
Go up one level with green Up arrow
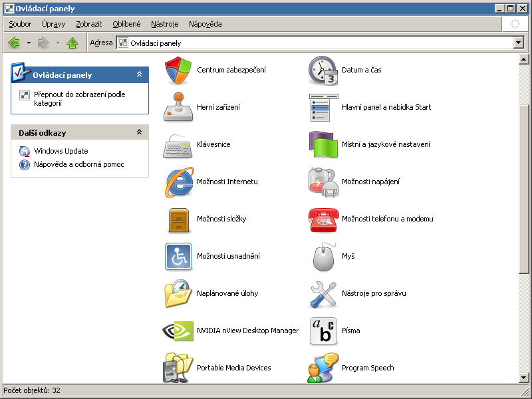tap(72, 43)
